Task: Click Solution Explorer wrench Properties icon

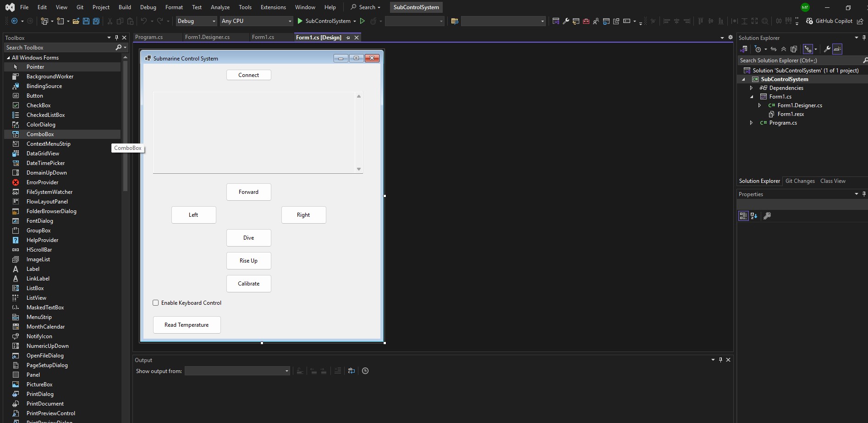Action: 827,49
